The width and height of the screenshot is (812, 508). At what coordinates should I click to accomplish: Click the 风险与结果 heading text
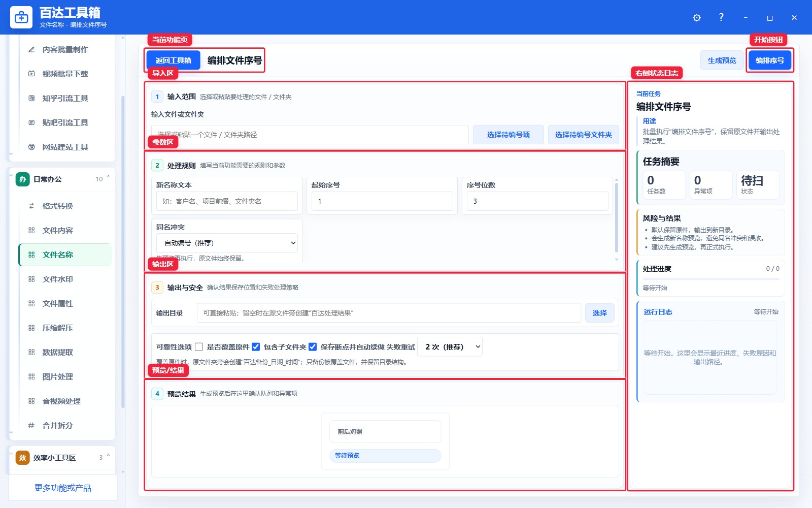(x=662, y=218)
